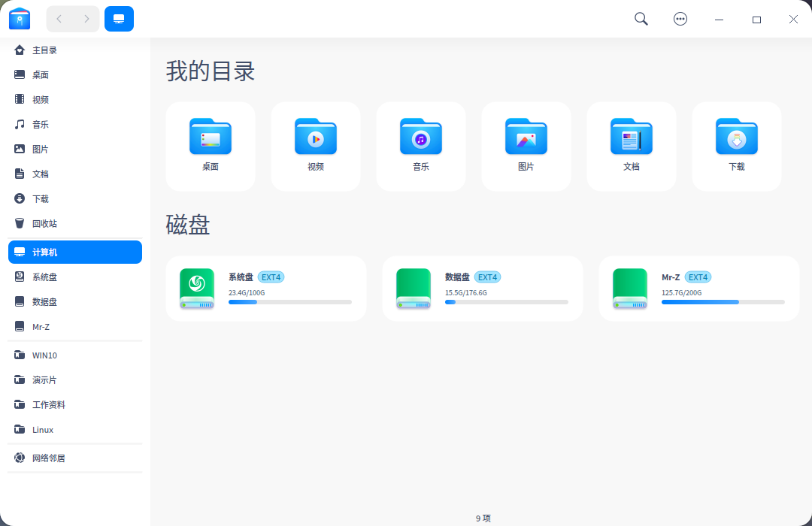Open the 音乐 folder card icon

421,137
